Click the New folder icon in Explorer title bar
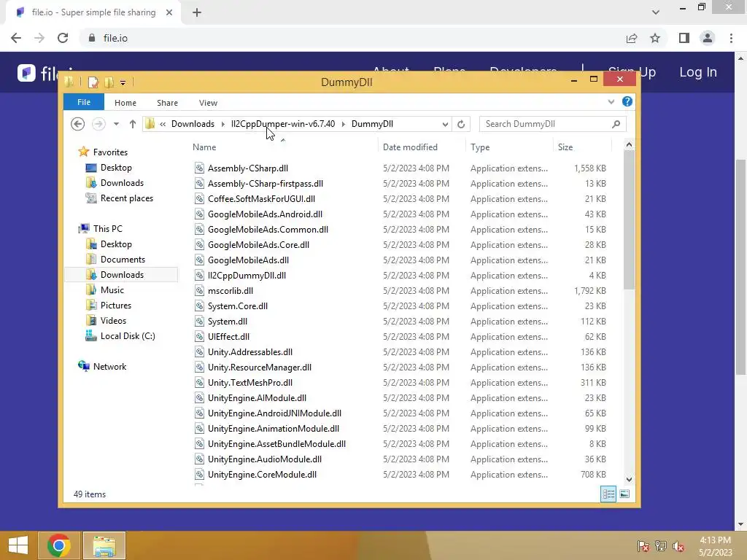 (109, 82)
